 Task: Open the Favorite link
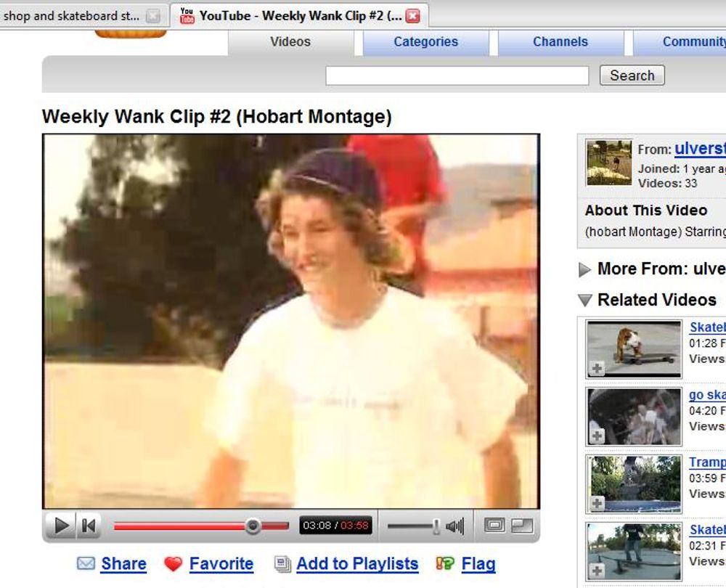click(221, 563)
